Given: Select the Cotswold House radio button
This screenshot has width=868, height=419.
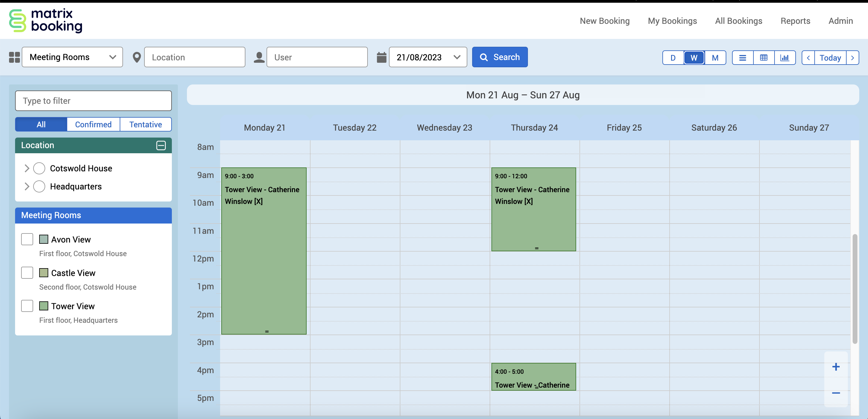Looking at the screenshot, I should pyautogui.click(x=39, y=168).
